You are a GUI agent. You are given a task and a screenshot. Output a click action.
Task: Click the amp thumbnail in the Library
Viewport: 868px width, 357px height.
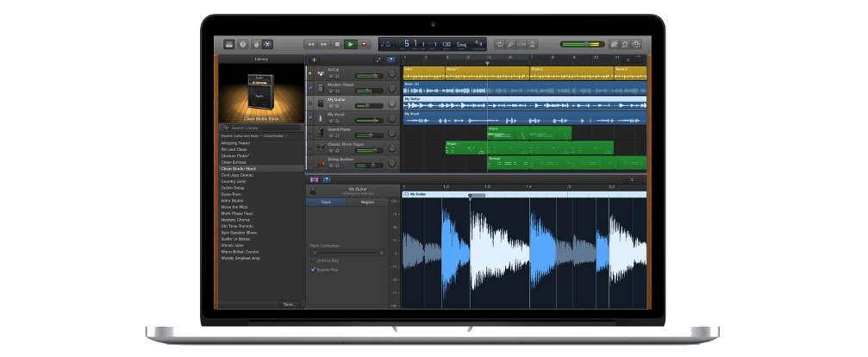pyautogui.click(x=260, y=91)
